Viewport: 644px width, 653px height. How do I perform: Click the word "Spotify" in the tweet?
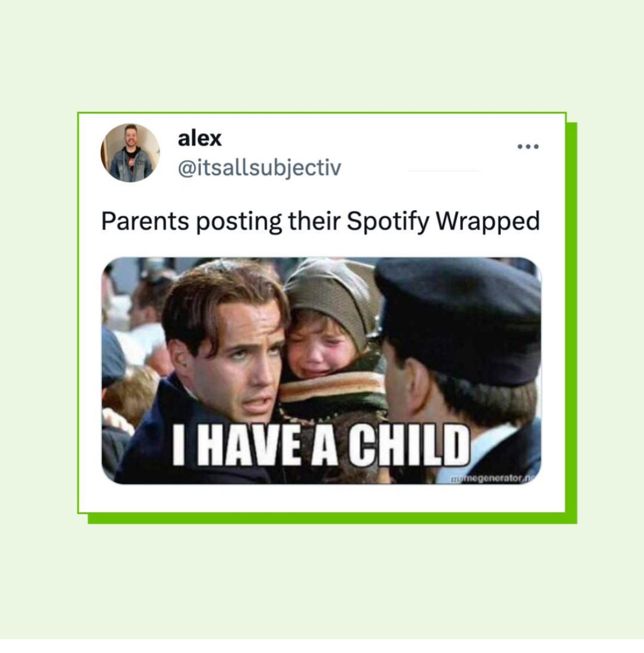[x=388, y=221]
